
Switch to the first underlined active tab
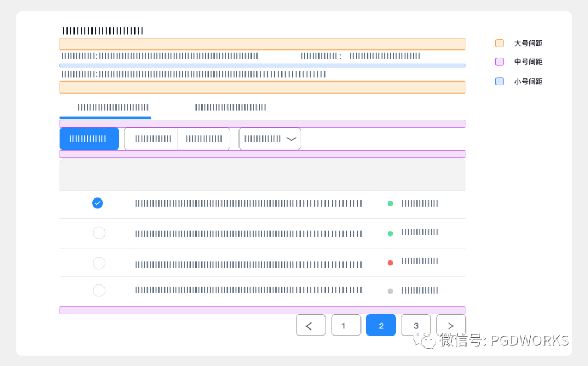pyautogui.click(x=113, y=108)
